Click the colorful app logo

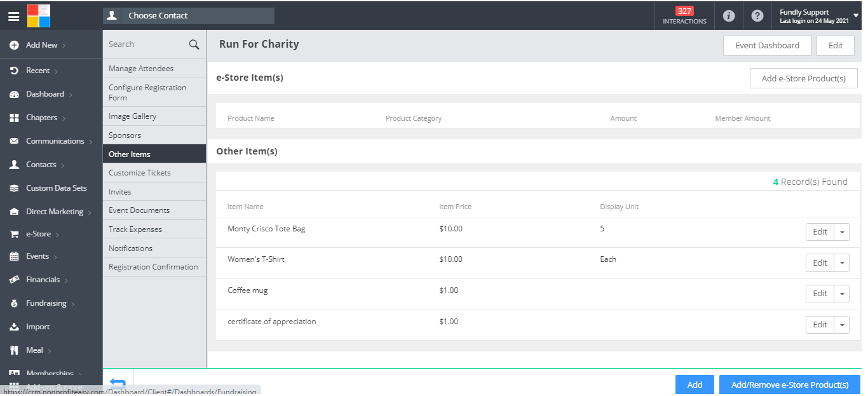coord(38,16)
